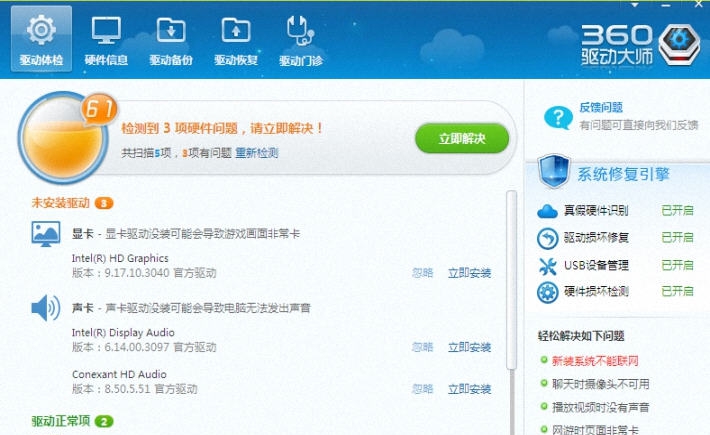Toggle USB设备管理 已开启 status
The image size is (710, 435).
click(677, 265)
